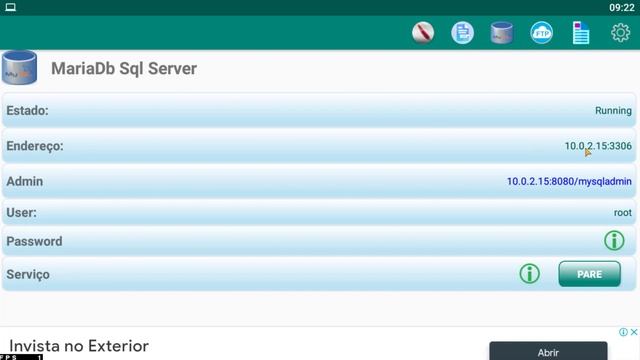Select the MySQL database icon in toolbar
This screenshot has height=360, width=640.
point(502,32)
